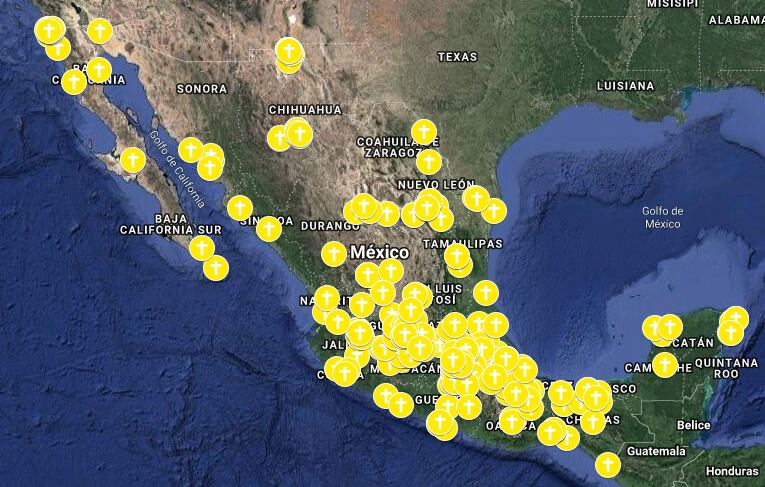Screen dimensions: 765x487
Task: Click the DURANGO state label
Action: 330,226
